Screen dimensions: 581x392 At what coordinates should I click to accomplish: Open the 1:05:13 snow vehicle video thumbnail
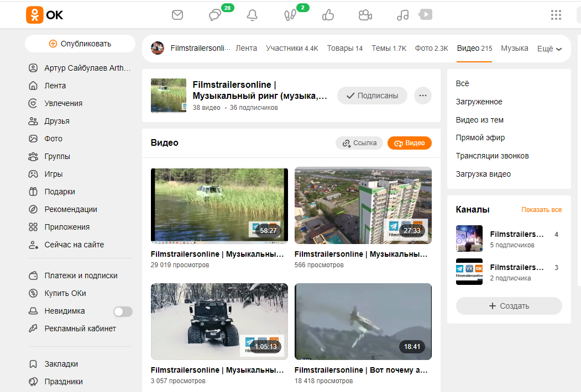pyautogui.click(x=219, y=321)
